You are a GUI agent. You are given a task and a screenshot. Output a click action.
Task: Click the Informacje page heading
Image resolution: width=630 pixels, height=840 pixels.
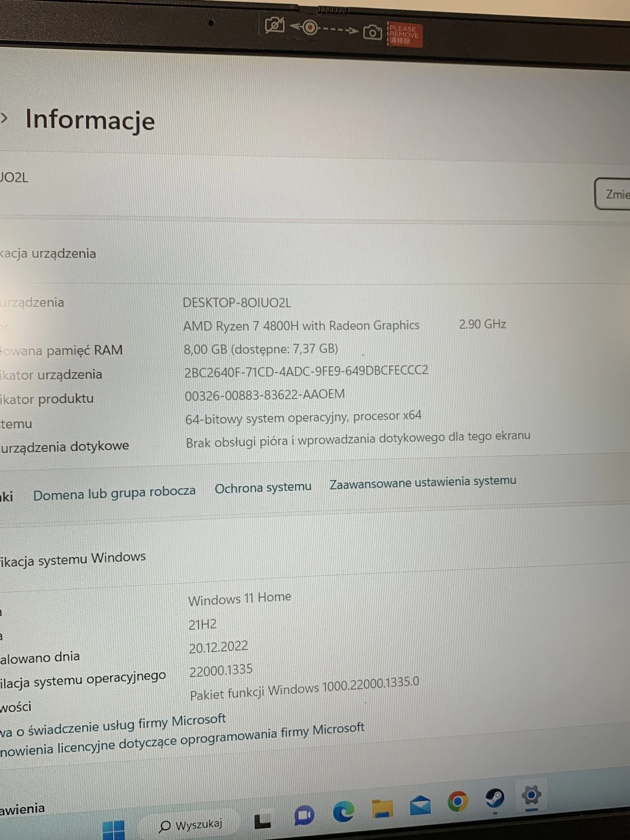(90, 120)
